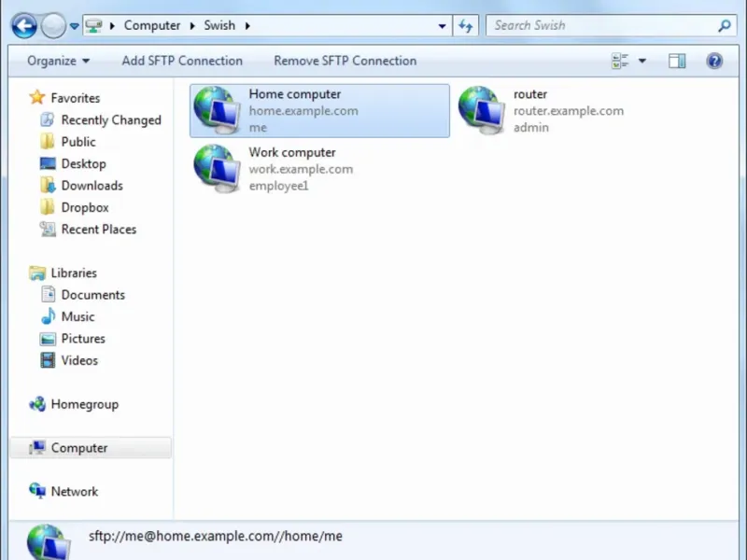Select the Work computer connection name
The height and width of the screenshot is (560, 747).
click(x=292, y=152)
